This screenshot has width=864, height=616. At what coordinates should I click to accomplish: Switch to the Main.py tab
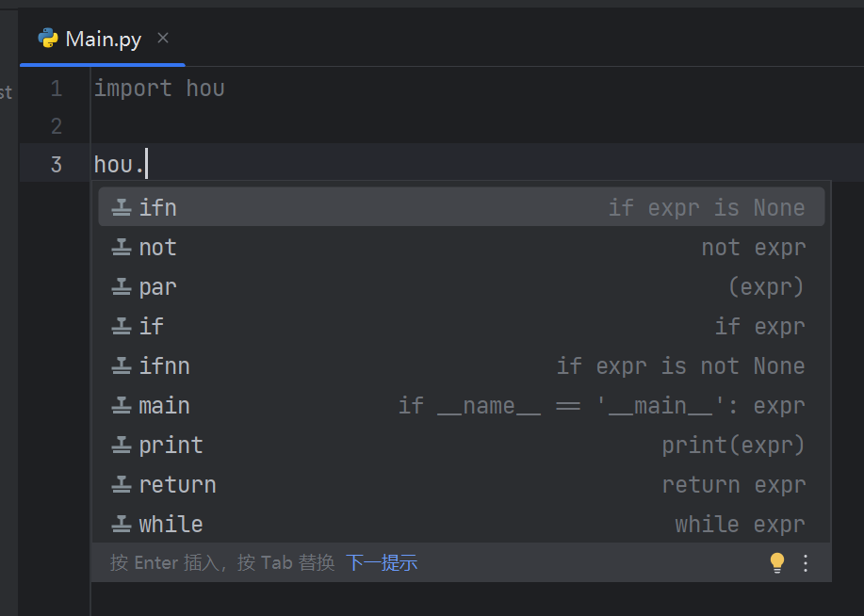(103, 40)
